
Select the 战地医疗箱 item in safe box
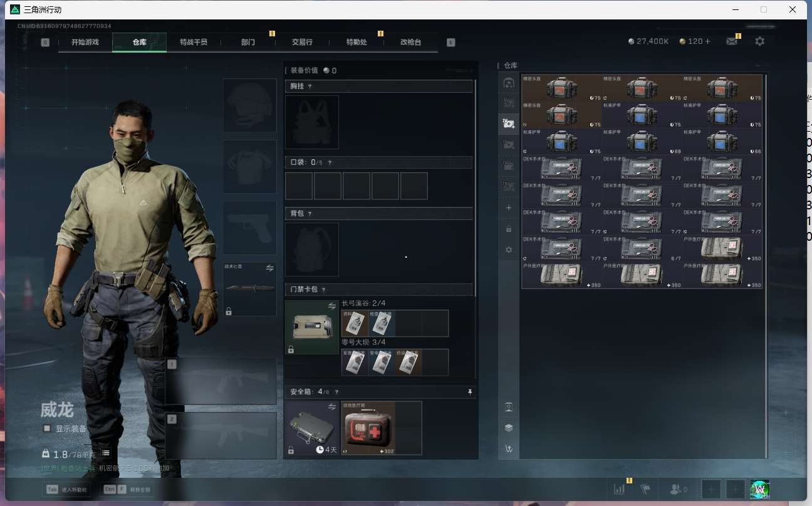pos(368,428)
